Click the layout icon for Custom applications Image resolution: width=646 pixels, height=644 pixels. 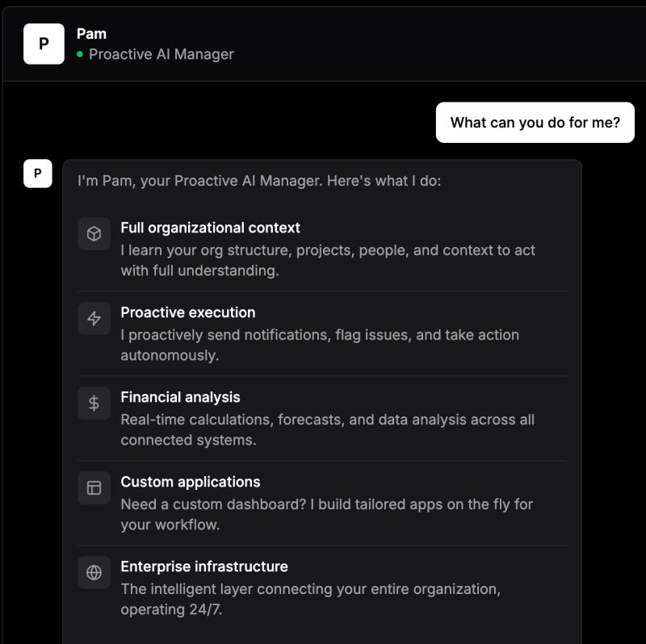(x=94, y=488)
